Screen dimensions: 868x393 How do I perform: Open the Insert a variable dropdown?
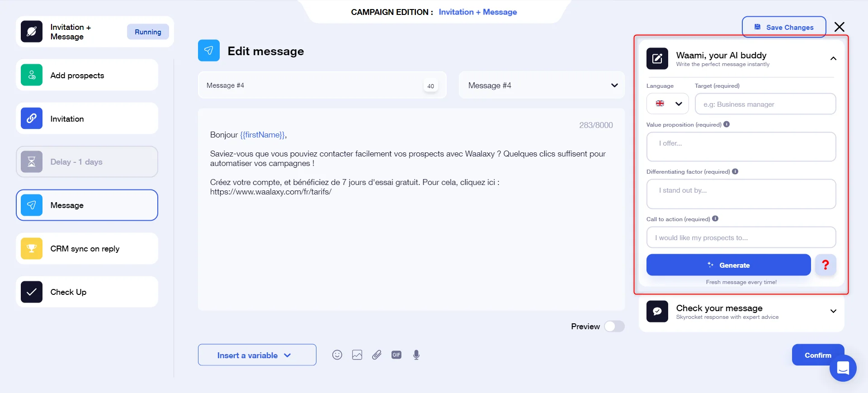(x=257, y=355)
